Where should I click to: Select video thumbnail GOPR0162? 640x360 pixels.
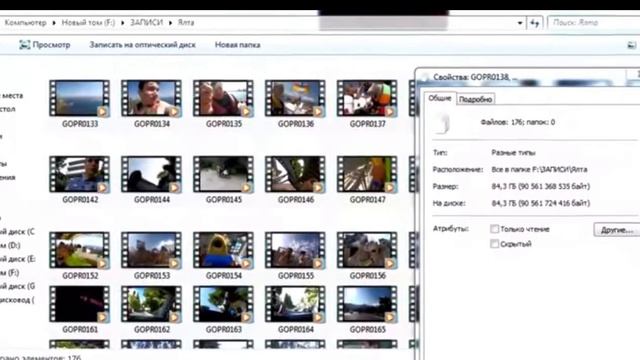tap(151, 304)
